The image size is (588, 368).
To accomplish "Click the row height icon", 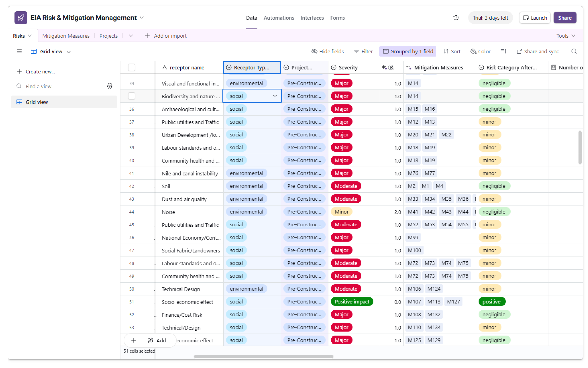I will pyautogui.click(x=503, y=51).
